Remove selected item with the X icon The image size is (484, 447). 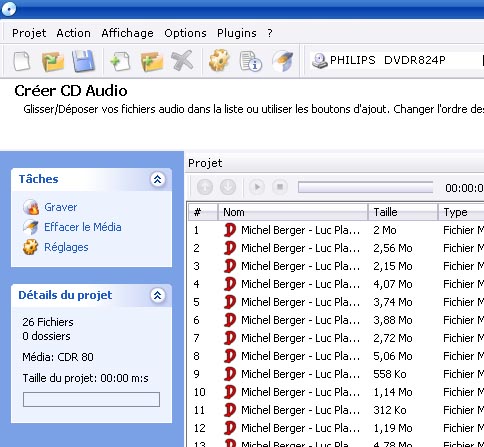tap(182, 60)
